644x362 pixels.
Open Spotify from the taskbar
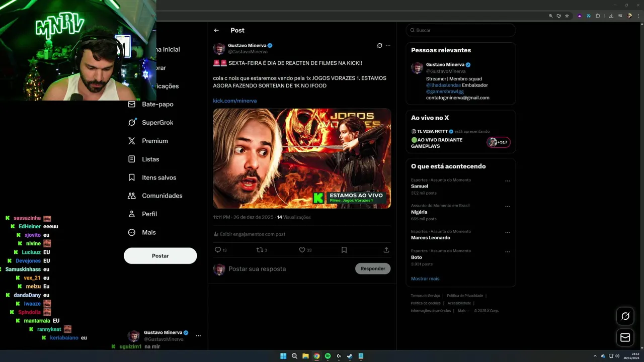[328, 356]
